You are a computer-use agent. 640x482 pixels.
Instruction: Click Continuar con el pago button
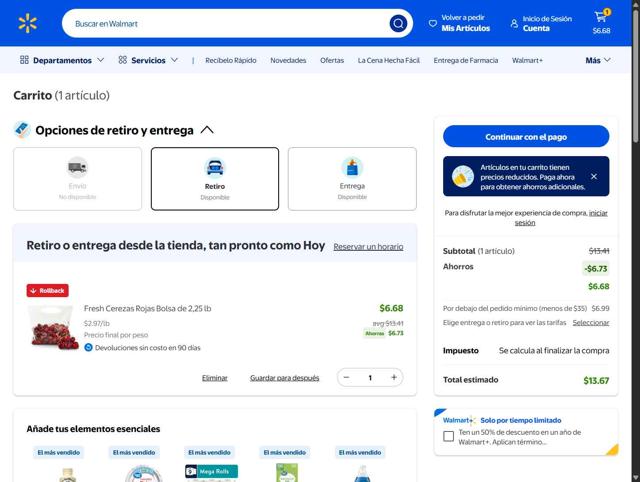(526, 136)
